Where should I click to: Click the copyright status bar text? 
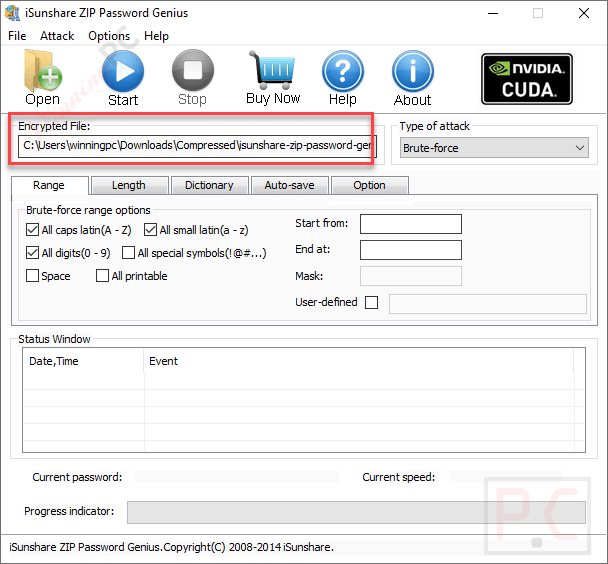pos(171,547)
